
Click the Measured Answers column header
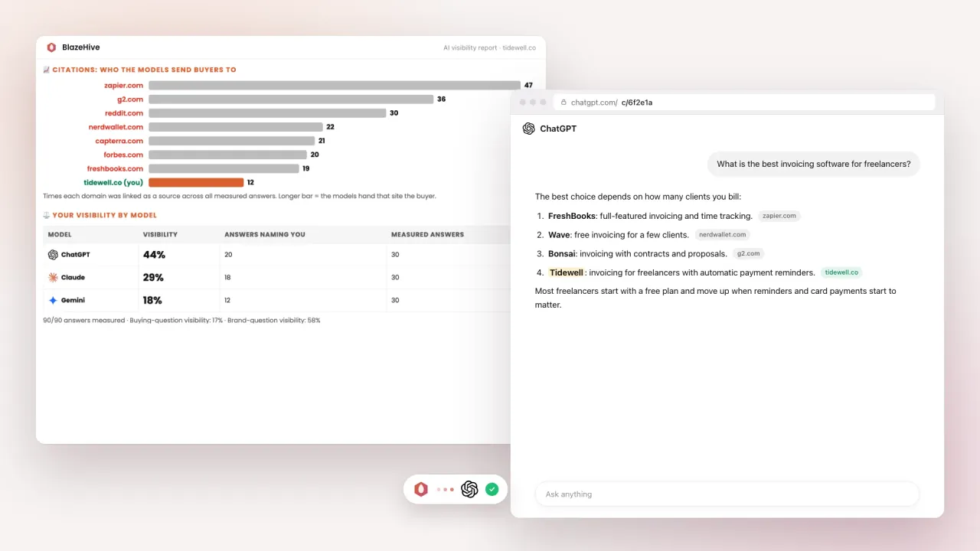[427, 234]
